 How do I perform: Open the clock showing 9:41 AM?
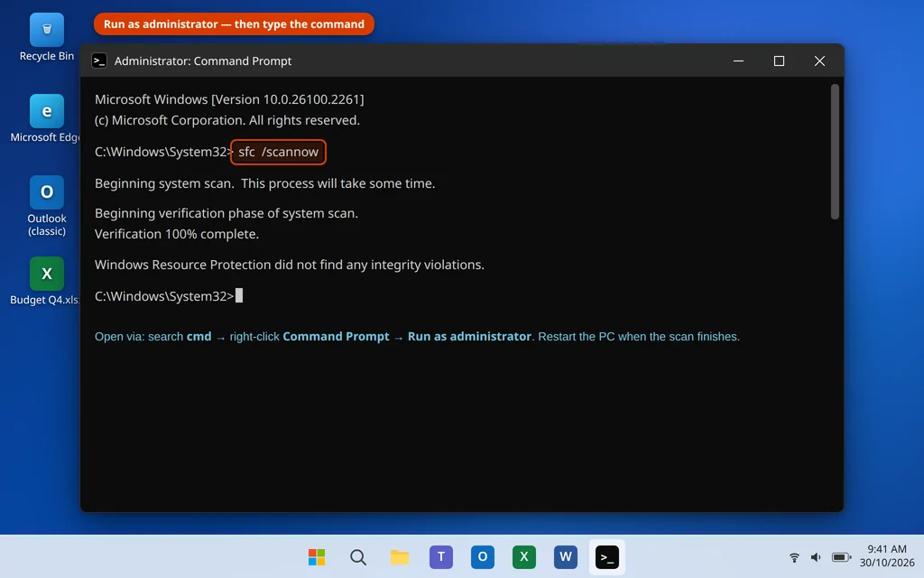(x=886, y=555)
